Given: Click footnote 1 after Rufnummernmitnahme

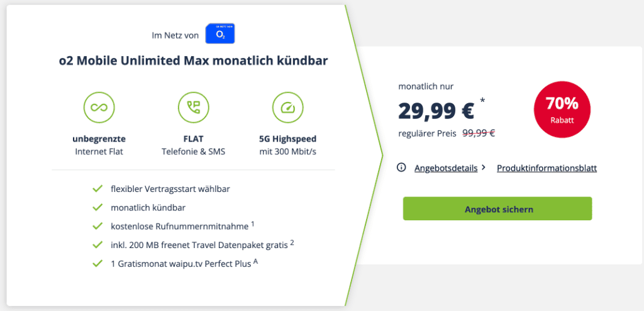Looking at the screenshot, I should coord(253,224).
